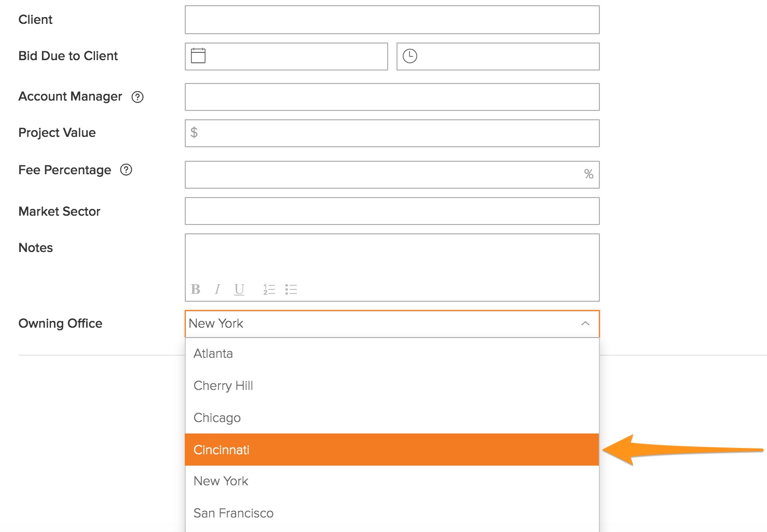This screenshot has width=767, height=532.
Task: Click the calendar icon in Bid Due field
Action: tap(198, 56)
